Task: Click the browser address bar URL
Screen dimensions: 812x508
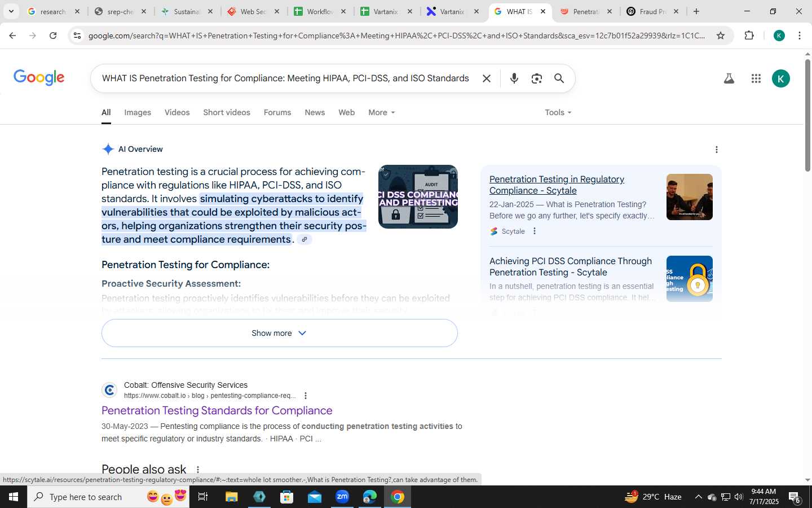Action: 396,36
